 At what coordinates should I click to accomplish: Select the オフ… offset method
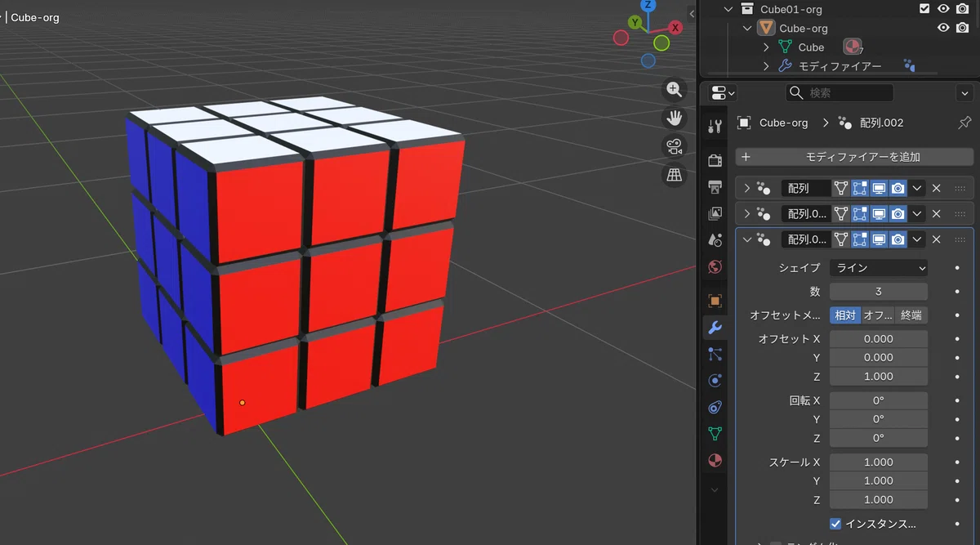click(x=878, y=315)
